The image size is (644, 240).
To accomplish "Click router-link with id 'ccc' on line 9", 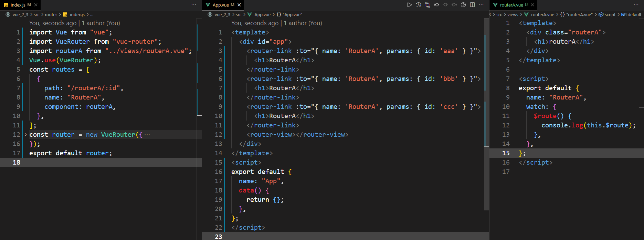I will point(363,107).
